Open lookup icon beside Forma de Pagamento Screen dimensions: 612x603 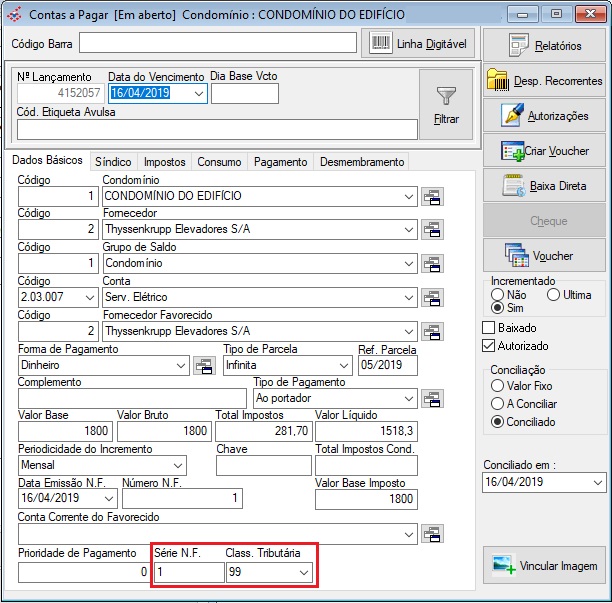(204, 366)
